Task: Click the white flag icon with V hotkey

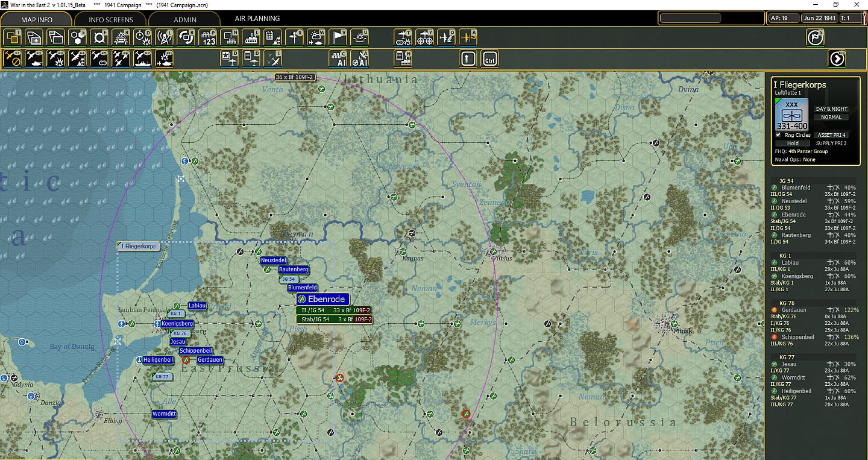Action: coord(338,37)
